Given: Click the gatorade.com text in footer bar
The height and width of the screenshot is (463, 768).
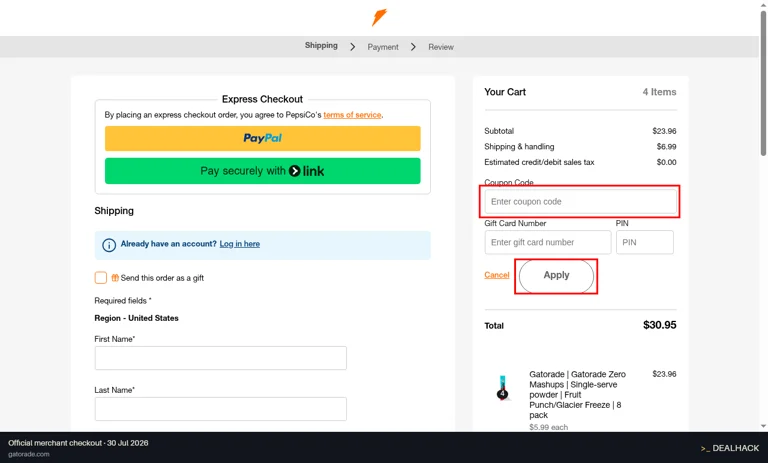Looking at the screenshot, I should [x=29, y=454].
